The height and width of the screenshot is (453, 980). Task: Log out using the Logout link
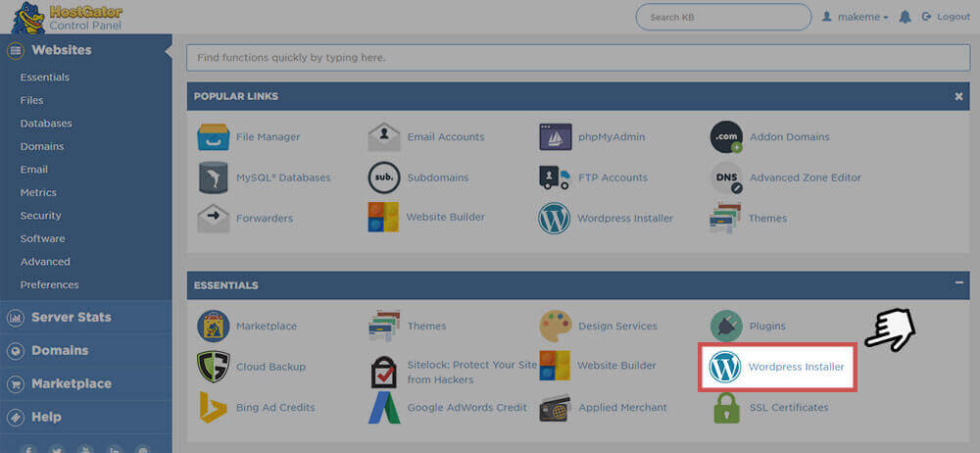(x=947, y=17)
